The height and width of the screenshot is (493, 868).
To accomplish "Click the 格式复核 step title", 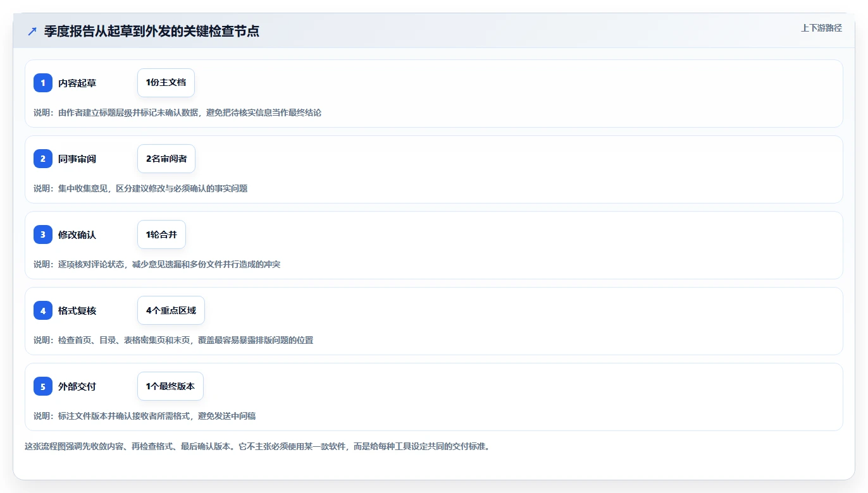I will pyautogui.click(x=77, y=310).
